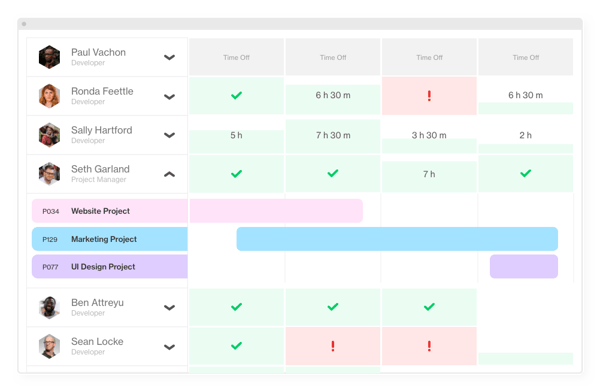Select Seth Garland's profile avatar
The width and height of the screenshot is (600, 391).
pyautogui.click(x=49, y=174)
